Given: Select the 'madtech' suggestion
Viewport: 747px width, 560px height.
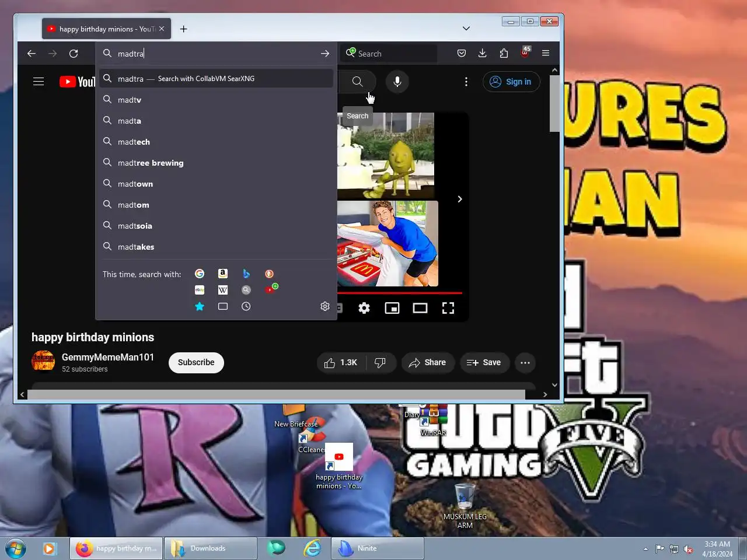Looking at the screenshot, I should (x=216, y=142).
